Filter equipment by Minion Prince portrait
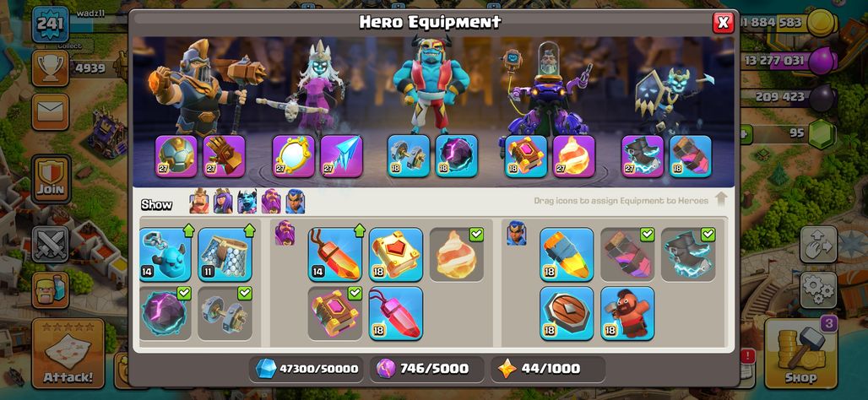868x400 pixels. [247, 202]
